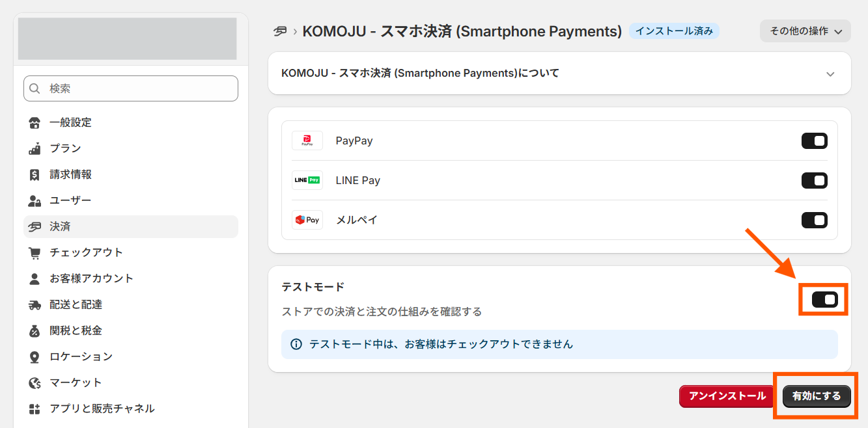Click the delivery truck icon beside 配送と配達
Viewport: 868px width, 428px height.
coord(35,305)
